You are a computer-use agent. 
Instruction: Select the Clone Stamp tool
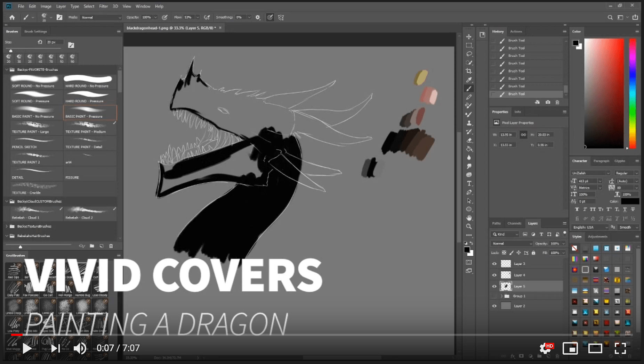(x=469, y=123)
